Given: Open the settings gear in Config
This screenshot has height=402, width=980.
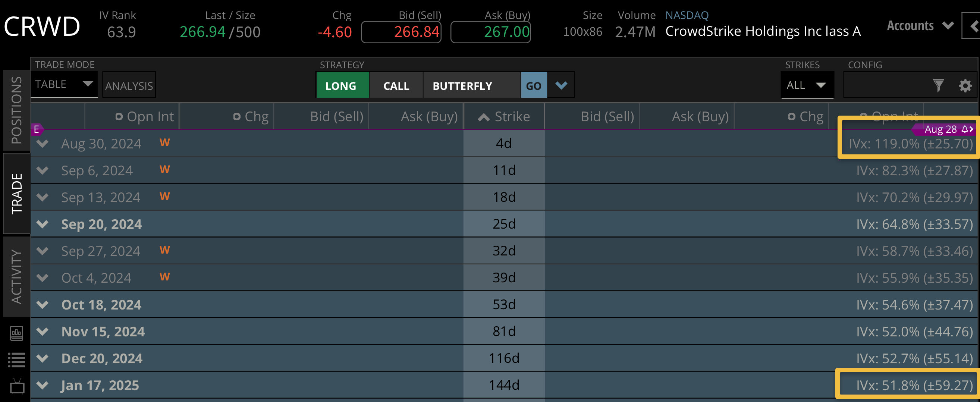Looking at the screenshot, I should coord(965,85).
